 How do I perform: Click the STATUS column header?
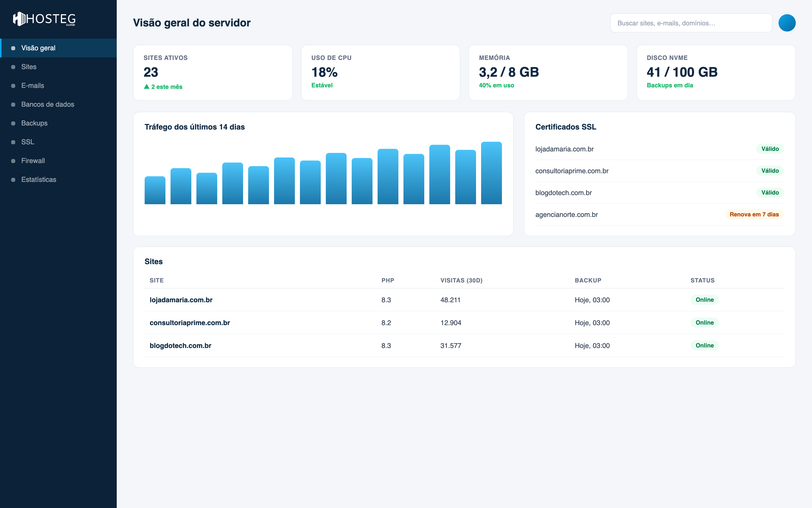click(x=702, y=280)
